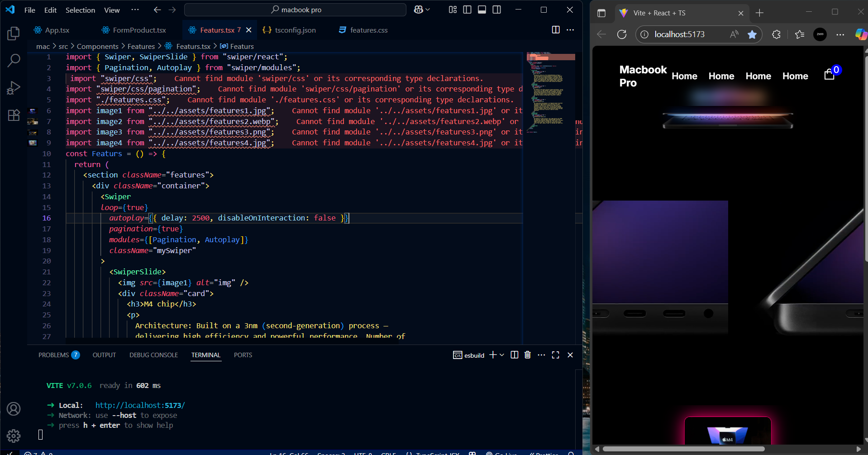
Task: Expand the overflow menu ellipsis after View
Action: coord(135,10)
